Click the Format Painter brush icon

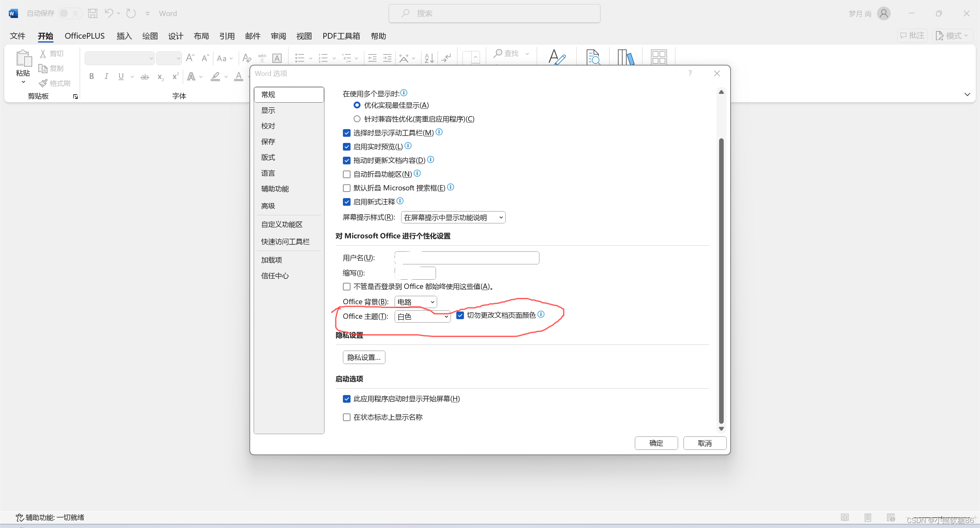tap(43, 83)
